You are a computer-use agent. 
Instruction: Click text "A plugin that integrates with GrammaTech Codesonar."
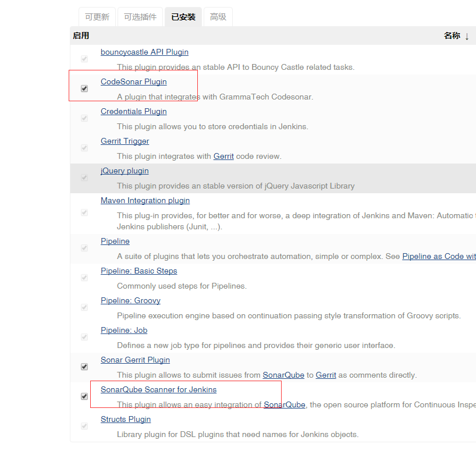[215, 97]
